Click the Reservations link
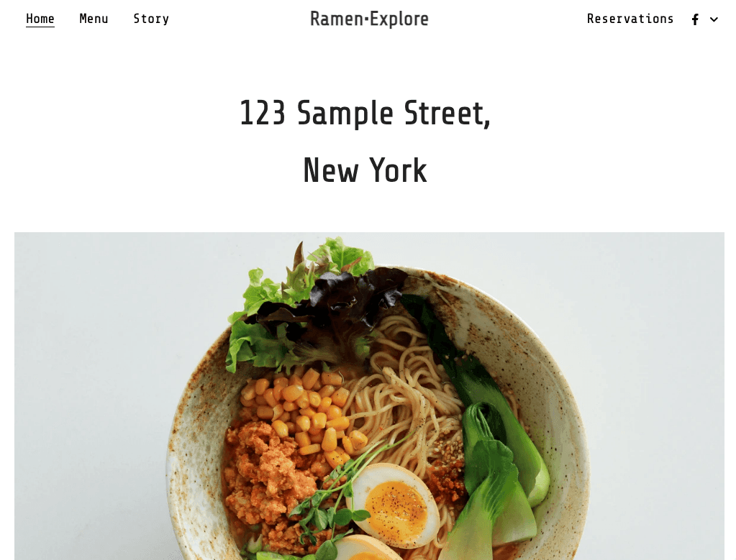Screen dimensions: 736x560 630,19
